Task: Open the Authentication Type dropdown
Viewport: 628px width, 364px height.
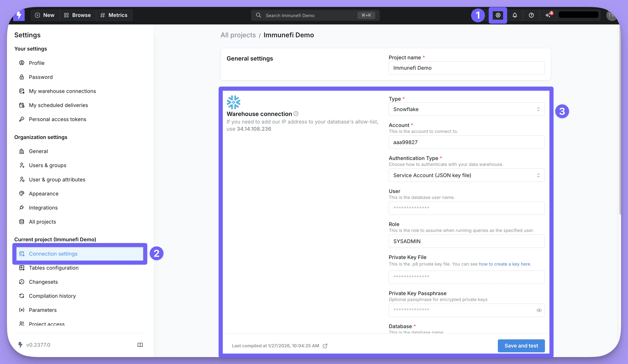Action: tap(467, 175)
